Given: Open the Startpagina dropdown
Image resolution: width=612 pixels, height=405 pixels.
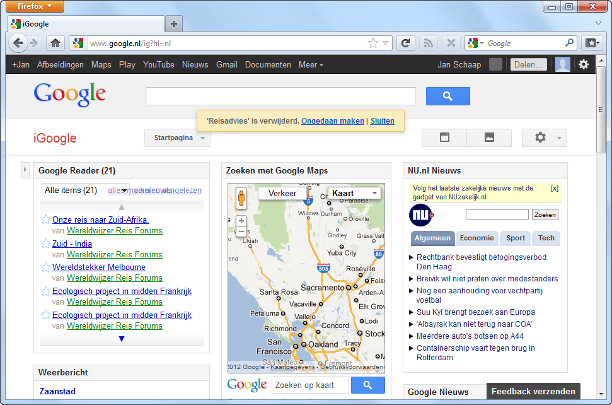Looking at the screenshot, I should (x=177, y=138).
